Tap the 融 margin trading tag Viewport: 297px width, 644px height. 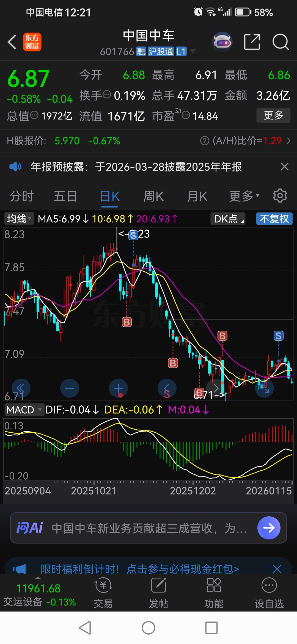141,51
